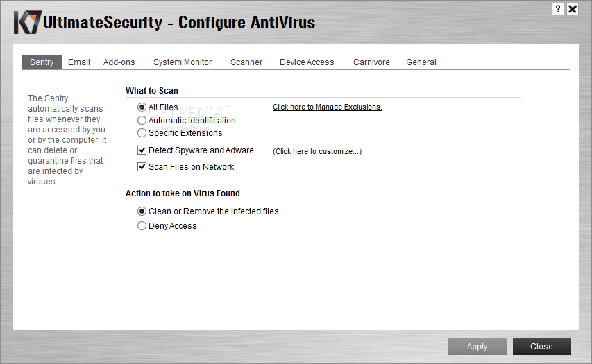Select Clean or Remove the infected files
The width and height of the screenshot is (592, 364).
click(142, 211)
